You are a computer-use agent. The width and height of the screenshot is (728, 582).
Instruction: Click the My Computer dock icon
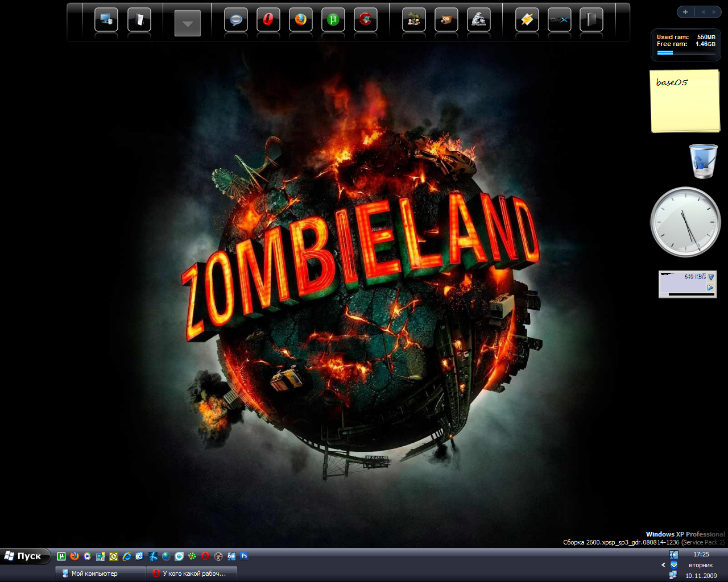click(x=106, y=20)
